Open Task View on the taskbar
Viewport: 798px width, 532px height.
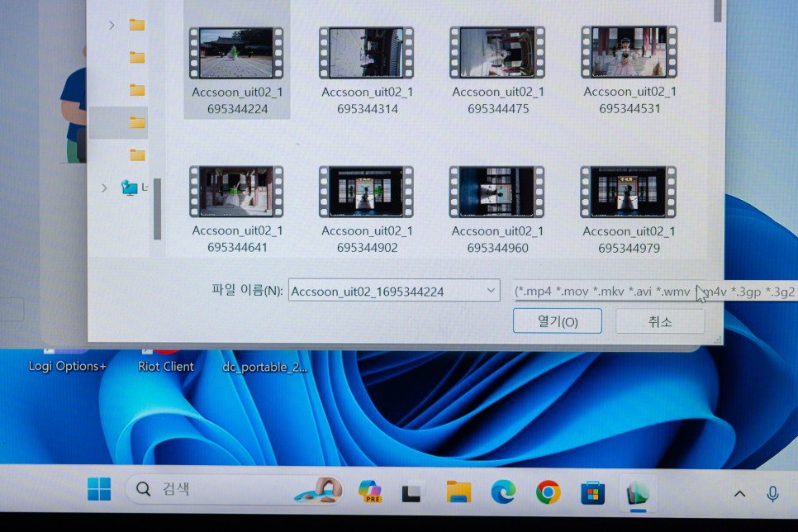coord(411,492)
